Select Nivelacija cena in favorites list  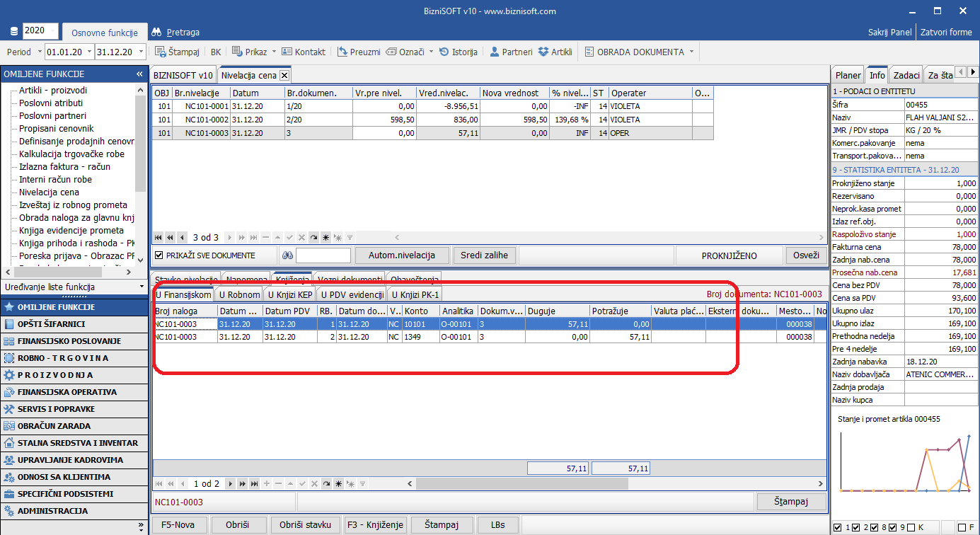click(49, 192)
